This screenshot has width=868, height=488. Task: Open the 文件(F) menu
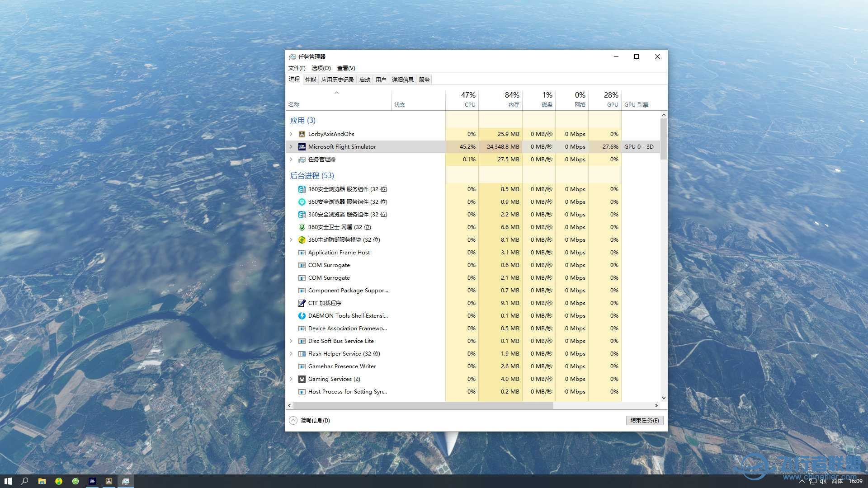tap(297, 68)
